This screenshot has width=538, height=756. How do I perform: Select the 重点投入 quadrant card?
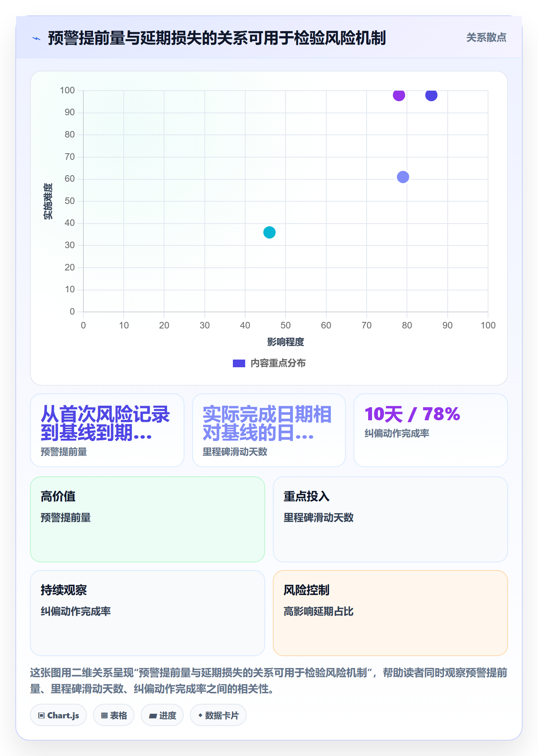pyautogui.click(x=390, y=519)
